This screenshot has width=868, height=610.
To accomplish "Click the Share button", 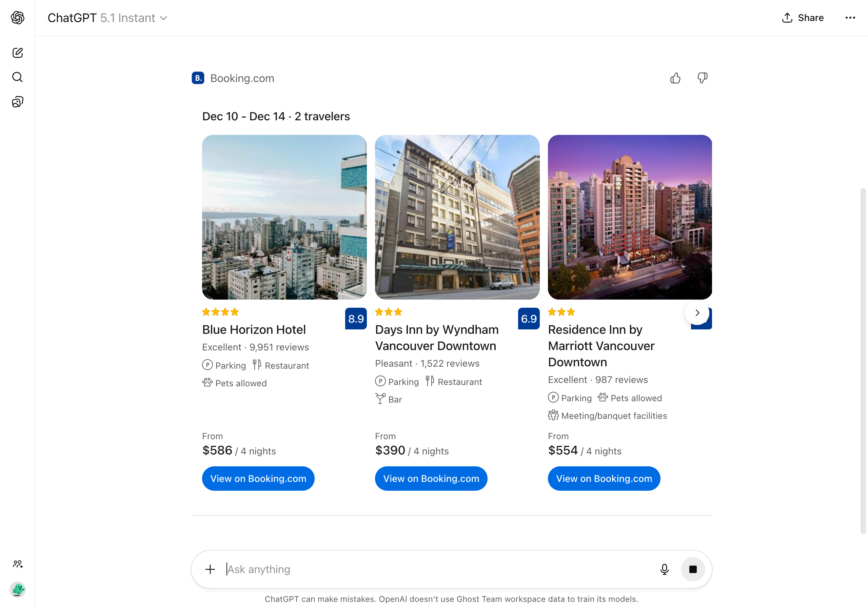I will 803,18.
